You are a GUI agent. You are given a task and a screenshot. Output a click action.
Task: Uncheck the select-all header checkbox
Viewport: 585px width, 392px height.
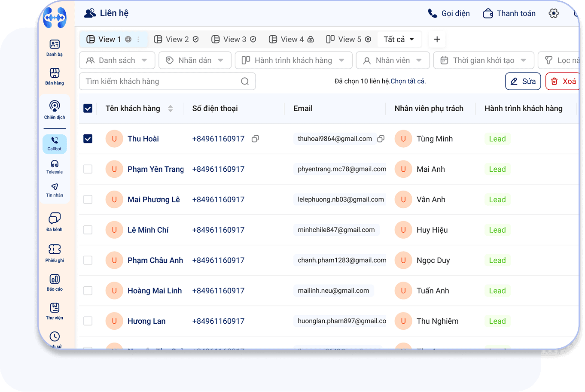tap(88, 109)
